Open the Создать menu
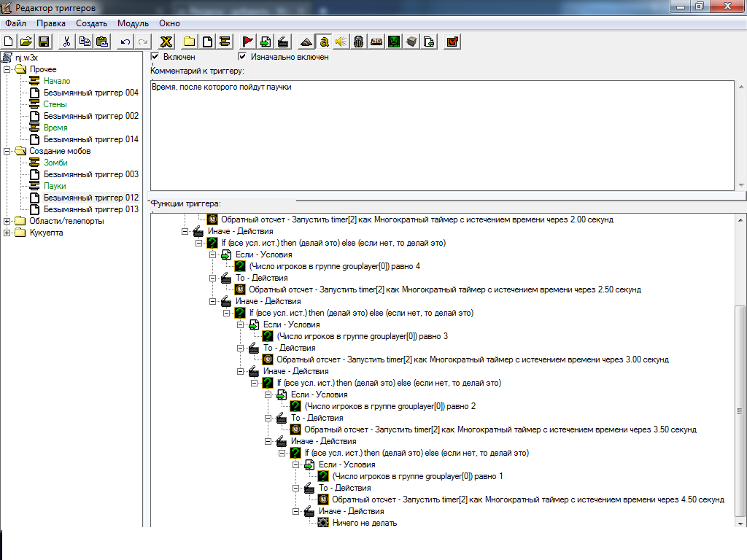 pyautogui.click(x=91, y=23)
